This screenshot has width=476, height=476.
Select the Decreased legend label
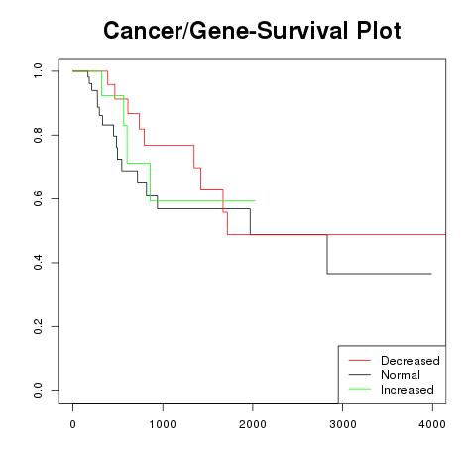pyautogui.click(x=411, y=361)
